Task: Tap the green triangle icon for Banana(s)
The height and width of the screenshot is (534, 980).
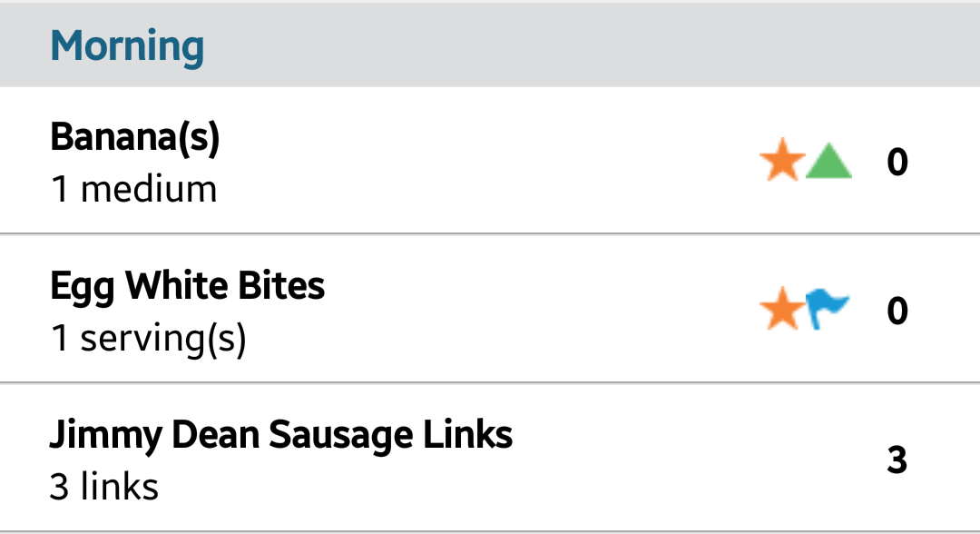Action: coord(828,162)
